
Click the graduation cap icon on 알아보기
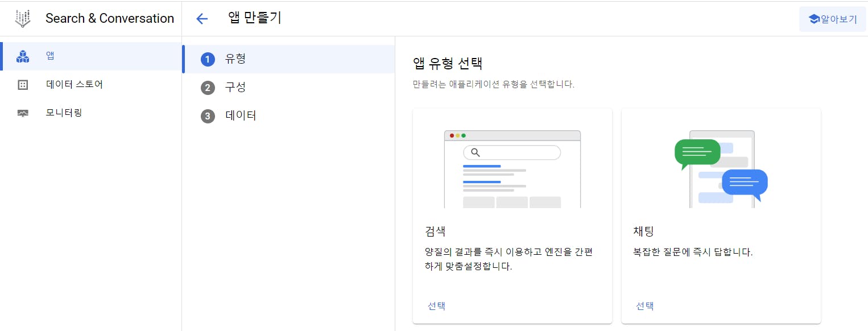[x=814, y=19]
